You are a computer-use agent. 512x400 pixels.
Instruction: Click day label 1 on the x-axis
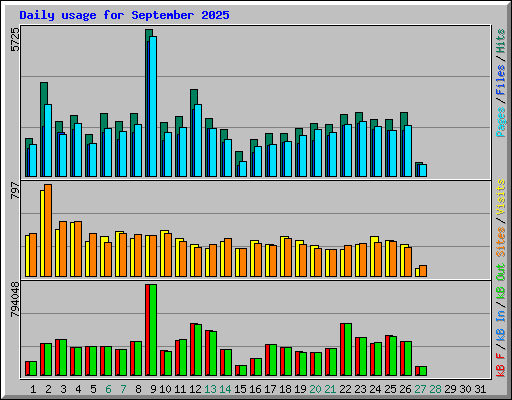coord(33,389)
